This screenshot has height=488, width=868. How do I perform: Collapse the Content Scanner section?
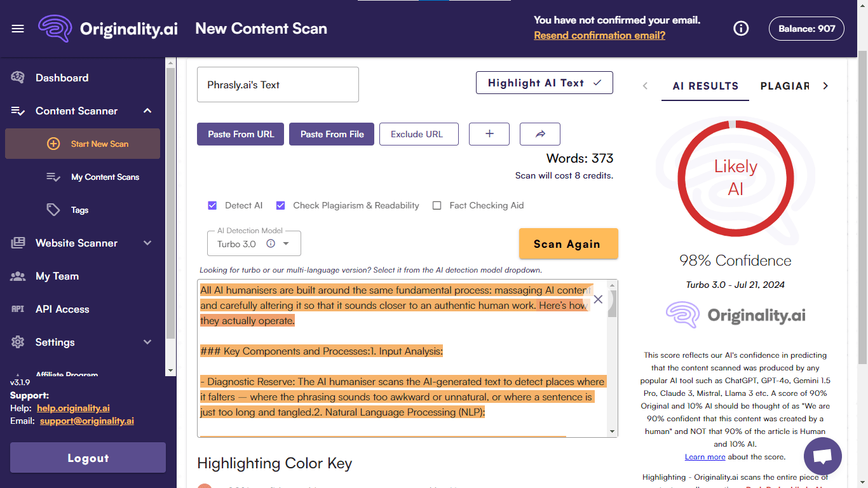click(147, 111)
